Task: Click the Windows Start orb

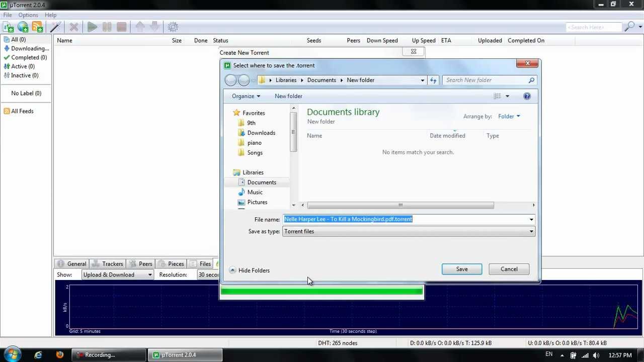Action: (12, 354)
